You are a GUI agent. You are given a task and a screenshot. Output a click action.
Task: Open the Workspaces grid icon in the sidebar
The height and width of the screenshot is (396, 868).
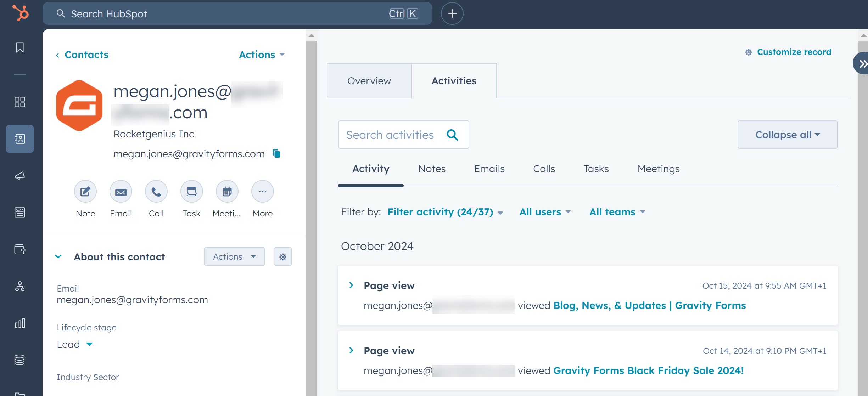(20, 102)
